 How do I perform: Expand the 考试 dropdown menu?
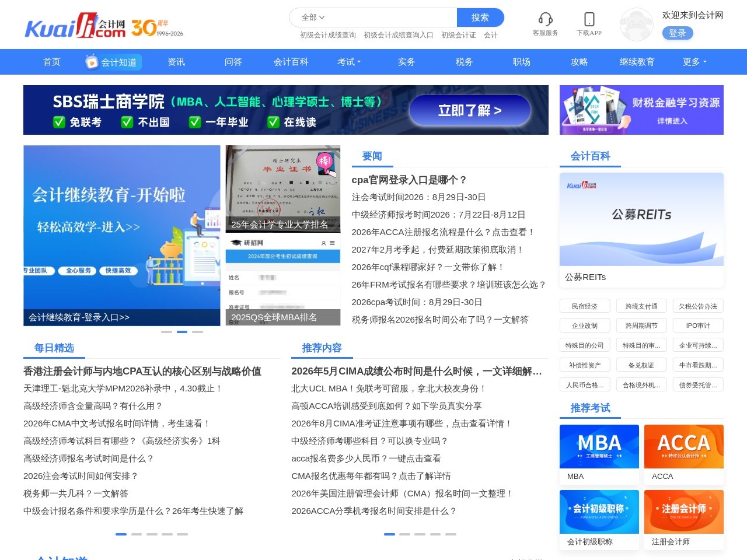(x=348, y=62)
